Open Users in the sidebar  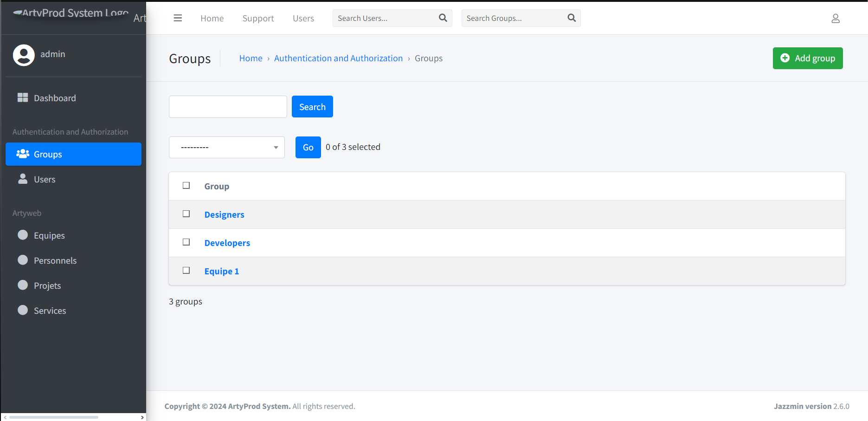pyautogui.click(x=45, y=179)
